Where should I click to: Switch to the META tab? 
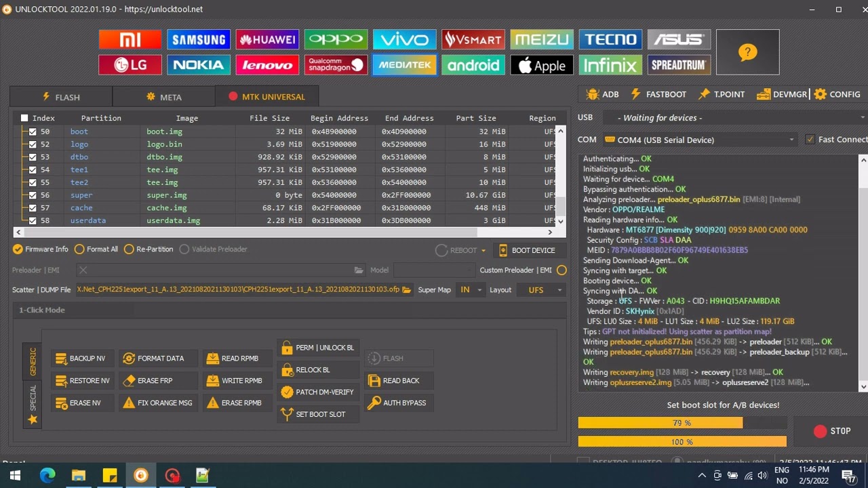(163, 97)
